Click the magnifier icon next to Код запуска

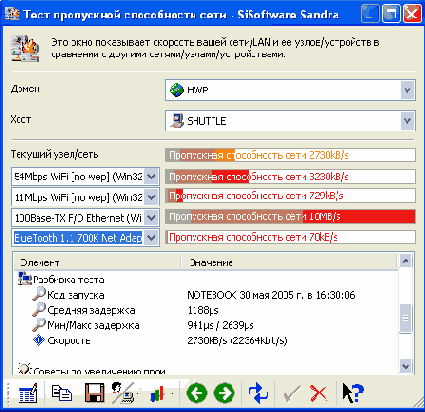[x=39, y=294]
